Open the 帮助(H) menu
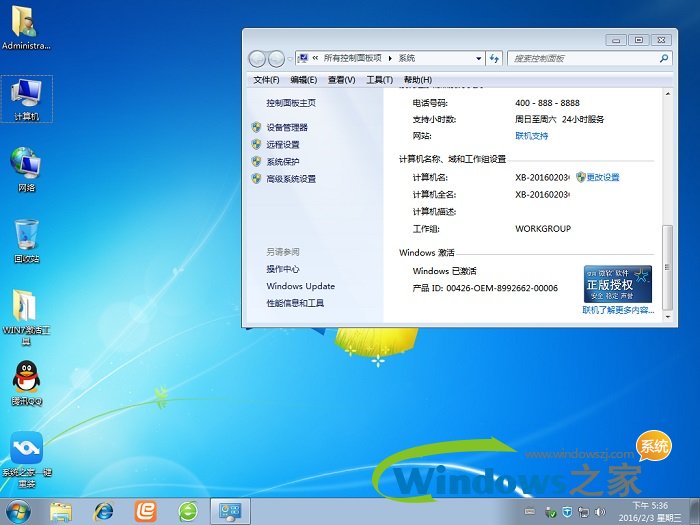The width and height of the screenshot is (700, 525). (x=418, y=80)
